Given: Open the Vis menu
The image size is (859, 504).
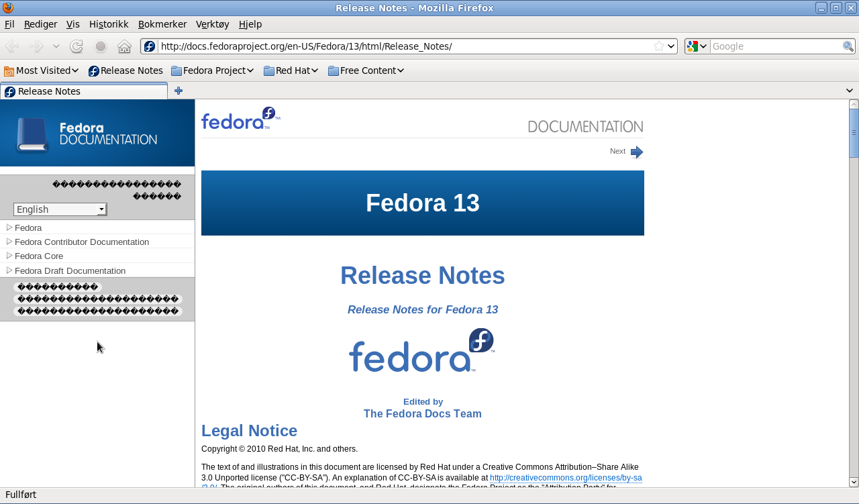Looking at the screenshot, I should [72, 24].
